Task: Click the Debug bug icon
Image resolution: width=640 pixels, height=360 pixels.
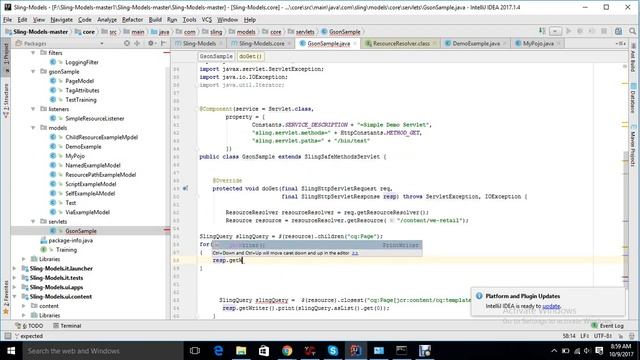Action: click(x=580, y=31)
